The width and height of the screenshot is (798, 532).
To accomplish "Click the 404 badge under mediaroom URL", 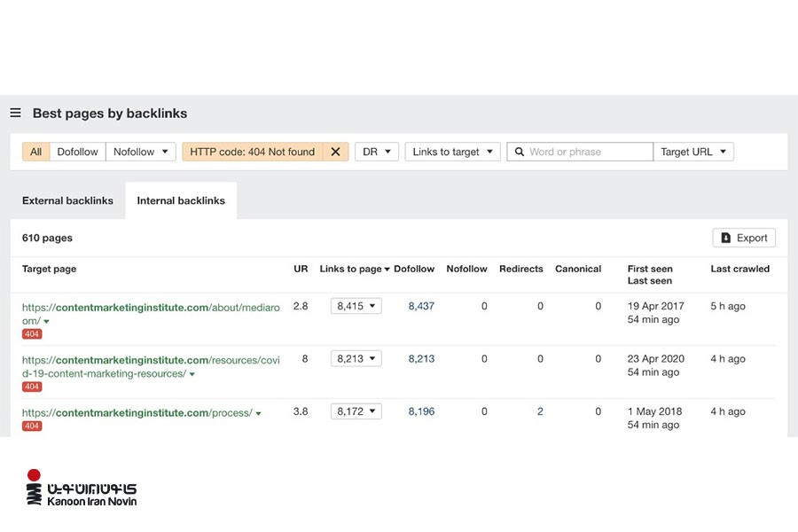I will [32, 334].
